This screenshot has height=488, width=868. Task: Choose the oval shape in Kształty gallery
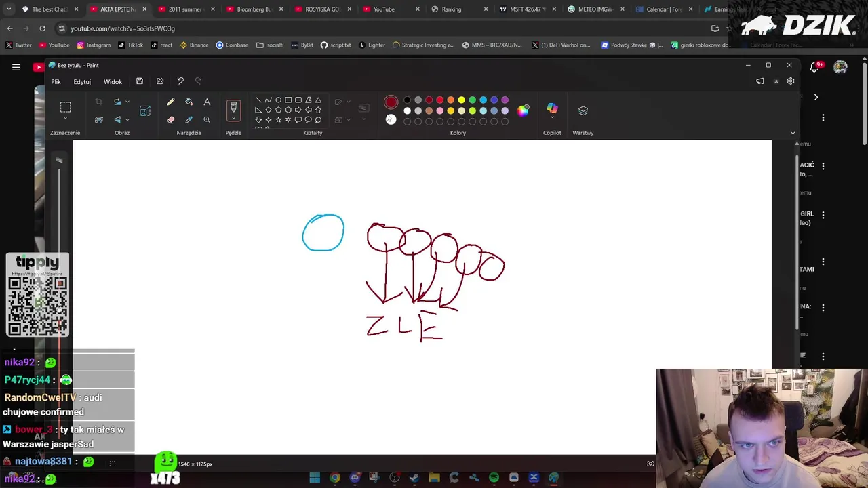click(278, 100)
